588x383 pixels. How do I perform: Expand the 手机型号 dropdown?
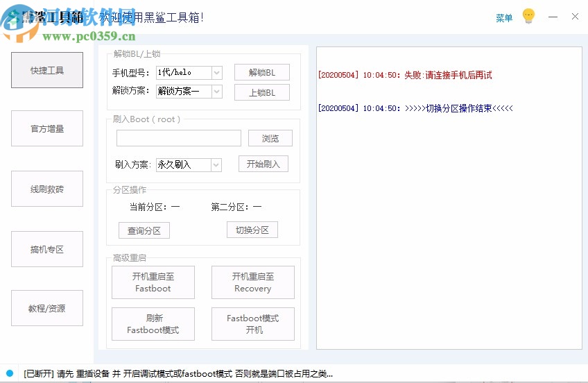click(x=217, y=72)
